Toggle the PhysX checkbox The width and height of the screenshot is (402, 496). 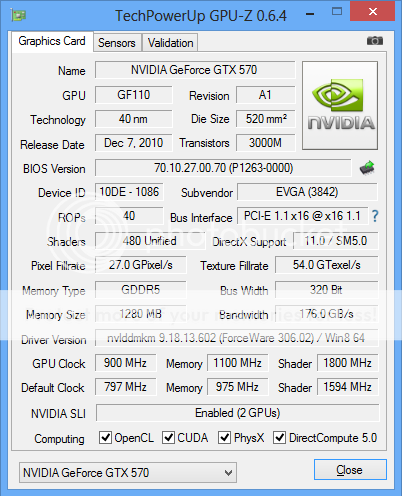pyautogui.click(x=224, y=438)
